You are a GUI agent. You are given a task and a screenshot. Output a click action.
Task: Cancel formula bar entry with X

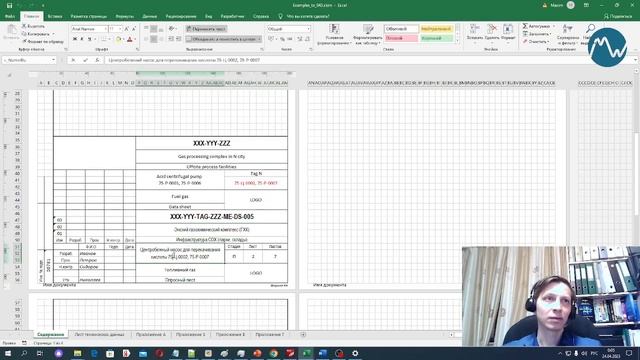[73, 60]
